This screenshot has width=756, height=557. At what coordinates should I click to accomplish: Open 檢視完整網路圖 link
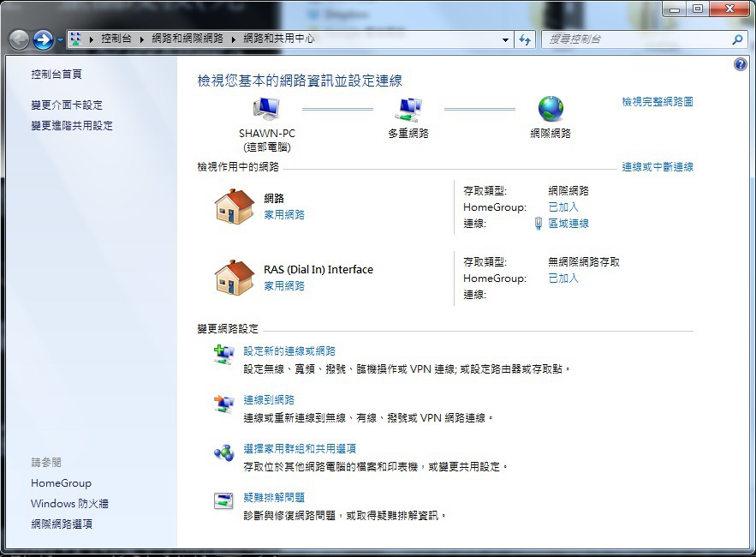pos(658,101)
